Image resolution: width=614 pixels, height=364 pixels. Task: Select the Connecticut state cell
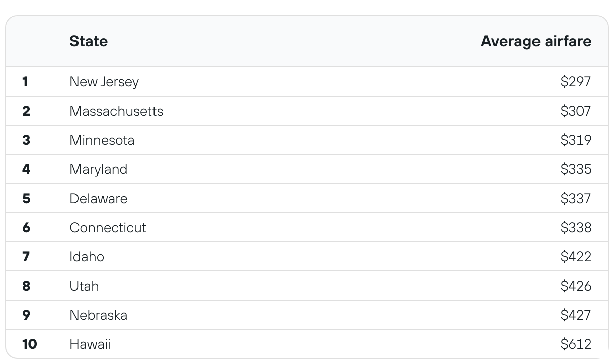(x=108, y=227)
